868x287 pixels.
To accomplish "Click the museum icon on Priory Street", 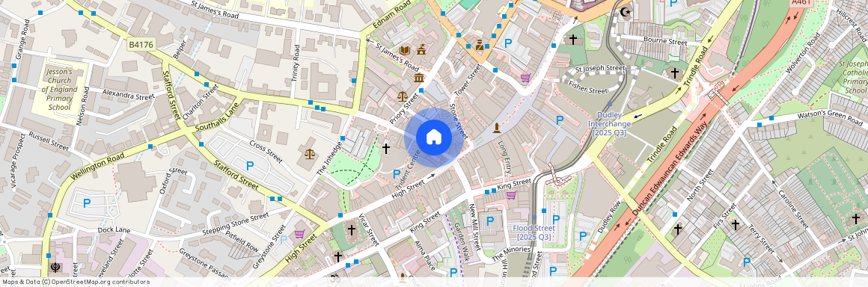I will pos(419,78).
